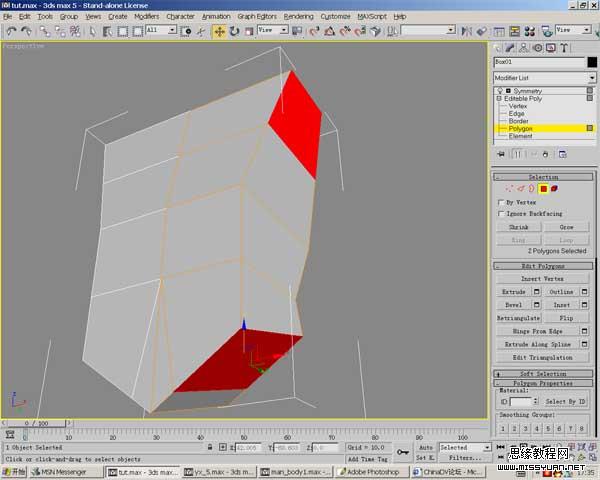Toggle the Symmetry modifier lightbulb

pyautogui.click(x=500, y=91)
